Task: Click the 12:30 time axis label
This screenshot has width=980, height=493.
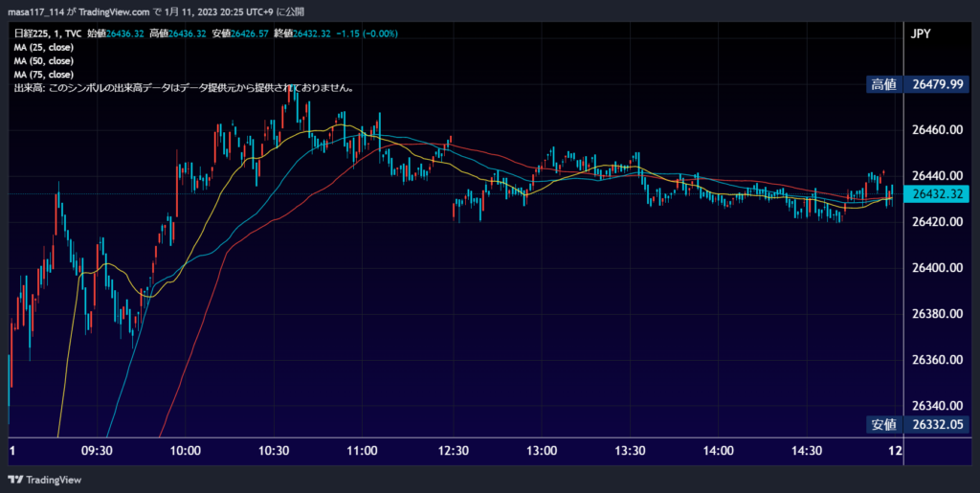Action: 453,451
